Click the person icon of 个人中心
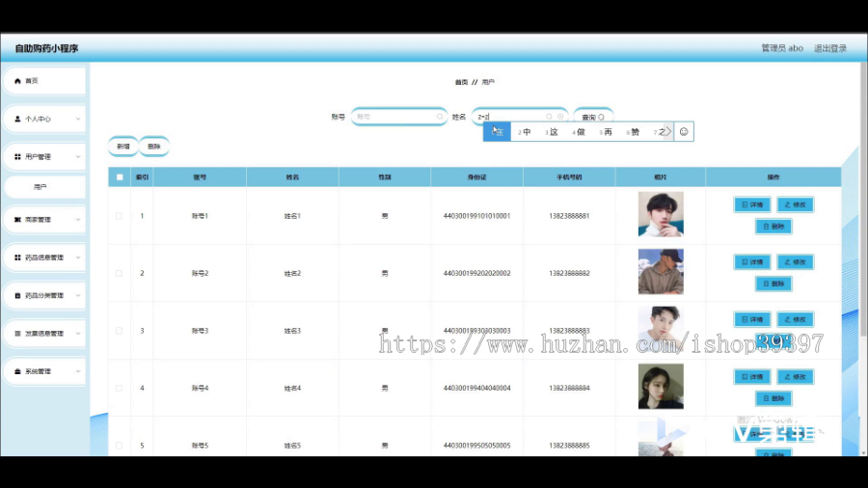The width and height of the screenshot is (868, 488). tap(17, 119)
